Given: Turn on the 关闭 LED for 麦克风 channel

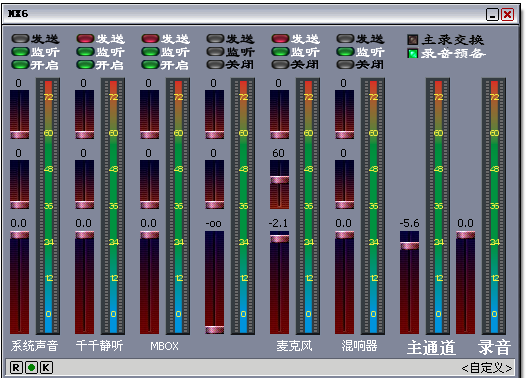Looking at the screenshot, I should (280, 64).
